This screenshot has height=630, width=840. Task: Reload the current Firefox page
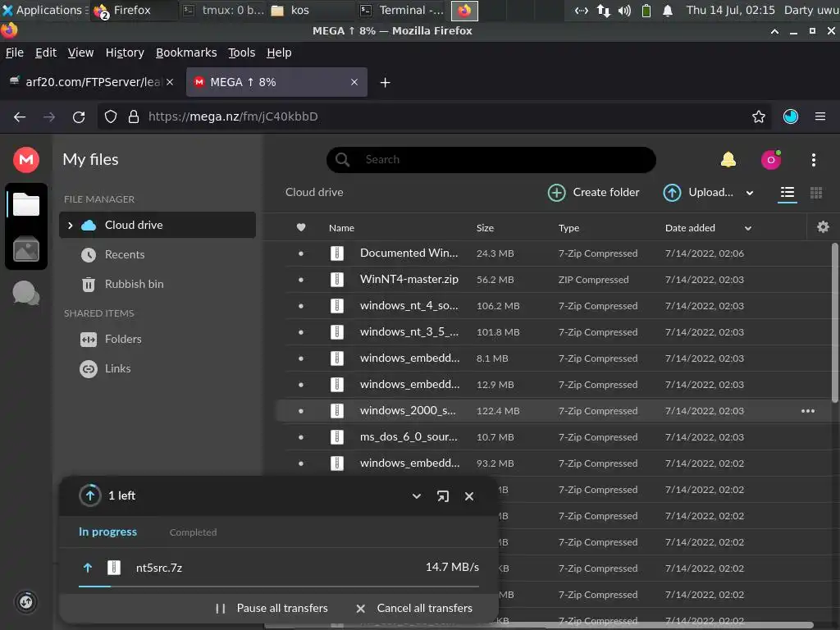tap(79, 116)
